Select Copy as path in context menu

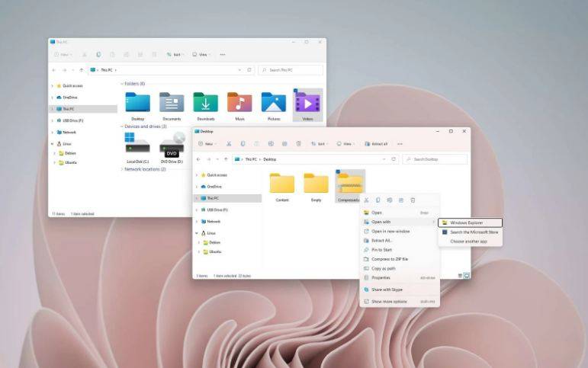tap(400, 269)
